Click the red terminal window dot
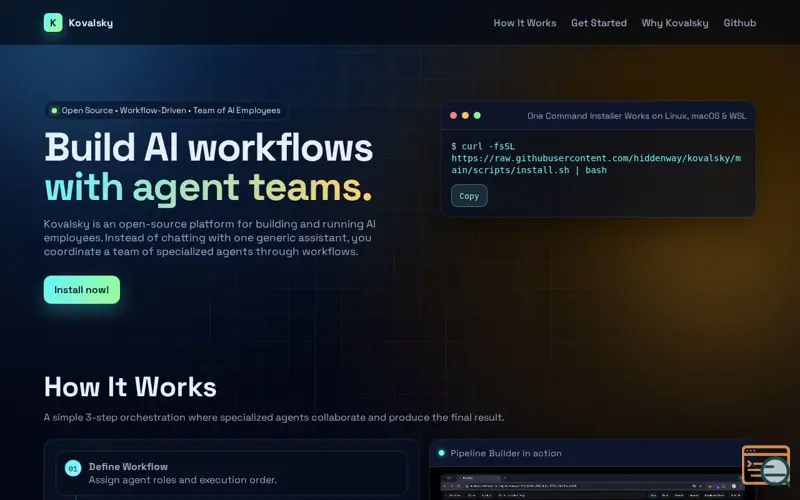This screenshot has height=500, width=800. (453, 115)
